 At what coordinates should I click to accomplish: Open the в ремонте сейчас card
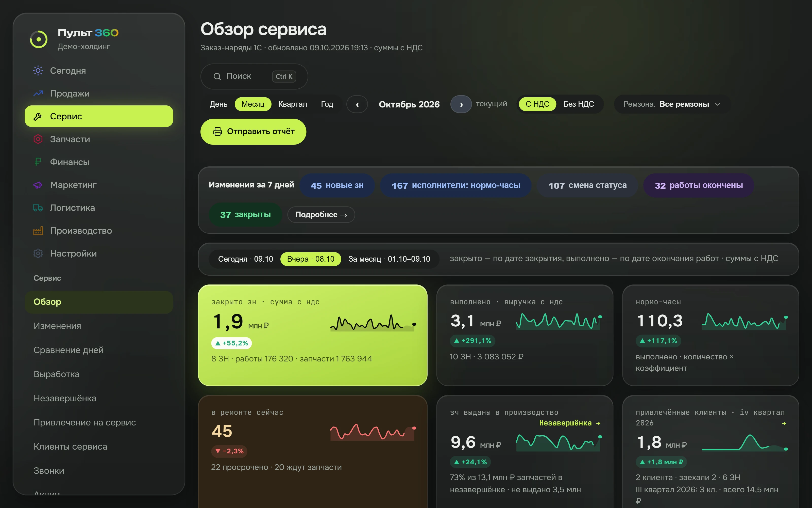(x=313, y=452)
